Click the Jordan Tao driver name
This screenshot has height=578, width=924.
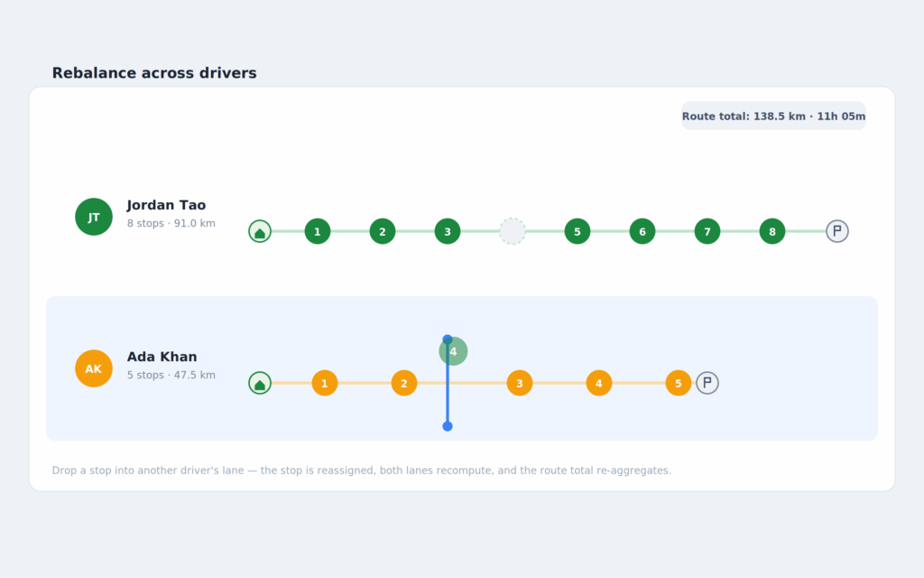(166, 205)
